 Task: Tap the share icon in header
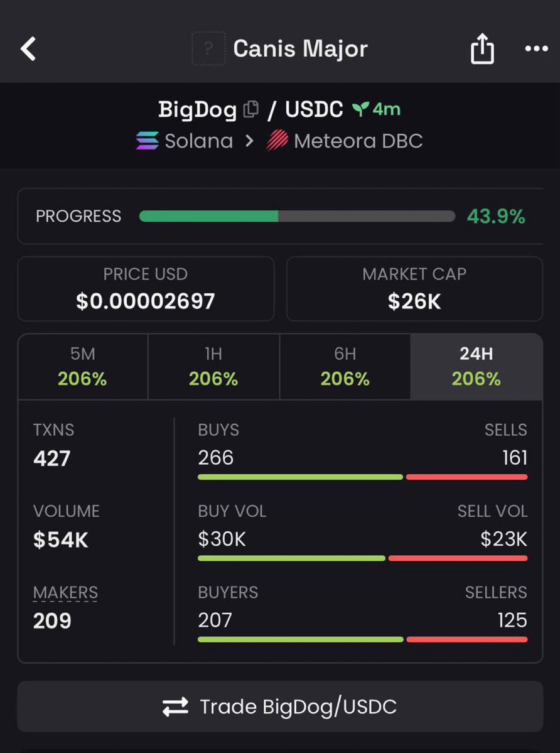pyautogui.click(x=482, y=48)
